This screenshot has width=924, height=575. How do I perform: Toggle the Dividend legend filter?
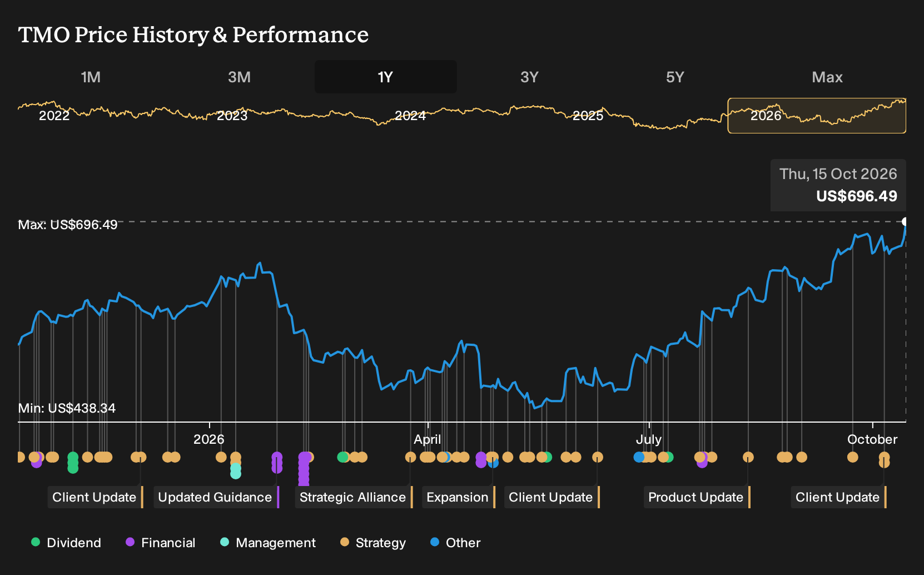pyautogui.click(x=66, y=543)
